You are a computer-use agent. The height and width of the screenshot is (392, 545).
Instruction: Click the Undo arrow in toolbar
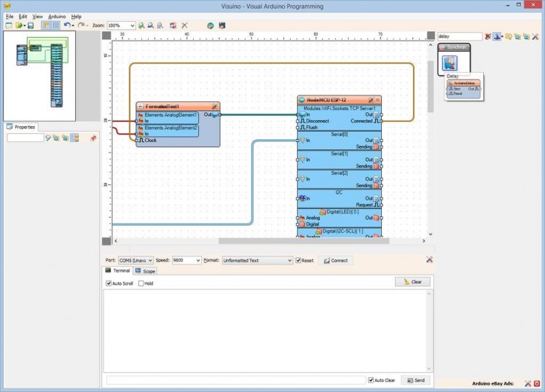[x=66, y=26]
